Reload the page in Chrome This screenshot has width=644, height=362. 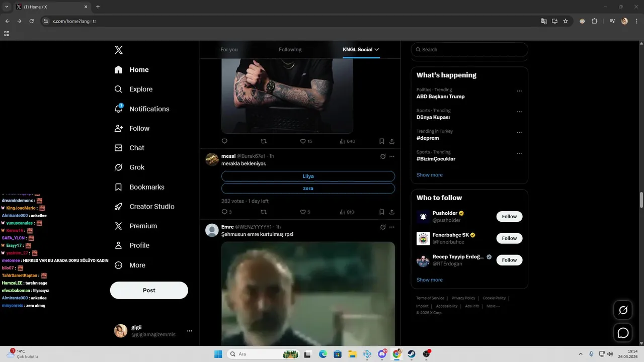pos(31,21)
